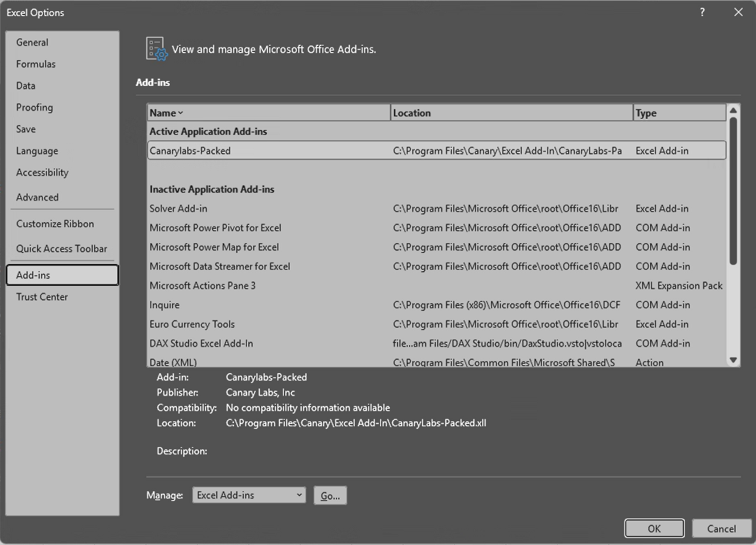This screenshot has height=545, width=756.
Task: Select Microsoft Power Map for Excel
Action: point(436,247)
